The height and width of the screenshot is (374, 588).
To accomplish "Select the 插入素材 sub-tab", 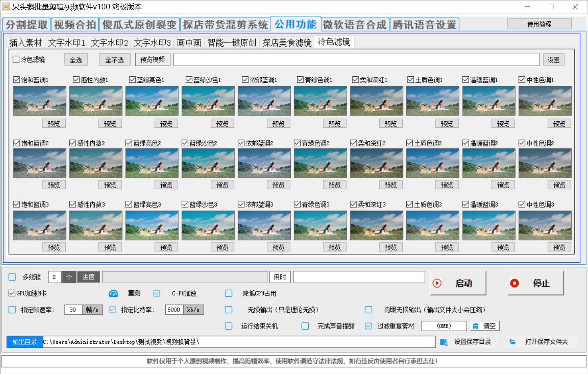I will click(26, 42).
